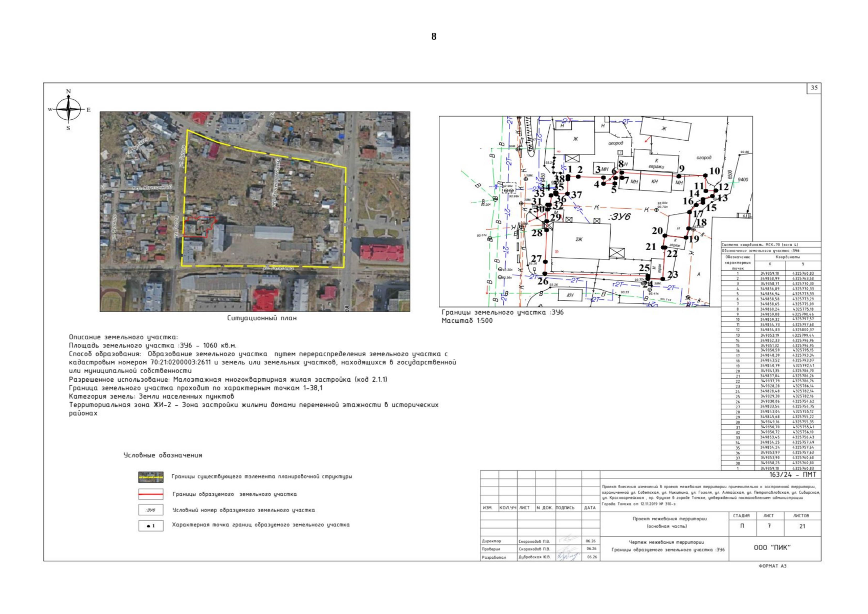Click the Масштаб 1:500 scale text
The image size is (868, 614).
[467, 321]
